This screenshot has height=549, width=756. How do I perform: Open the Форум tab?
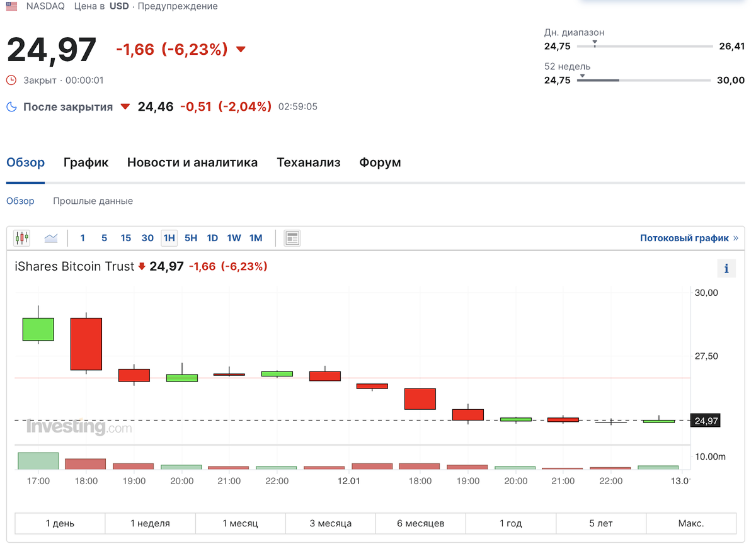click(x=380, y=162)
